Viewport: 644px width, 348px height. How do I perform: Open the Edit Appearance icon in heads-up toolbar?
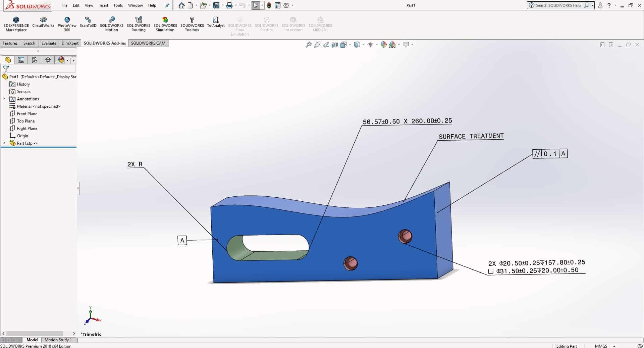click(384, 44)
